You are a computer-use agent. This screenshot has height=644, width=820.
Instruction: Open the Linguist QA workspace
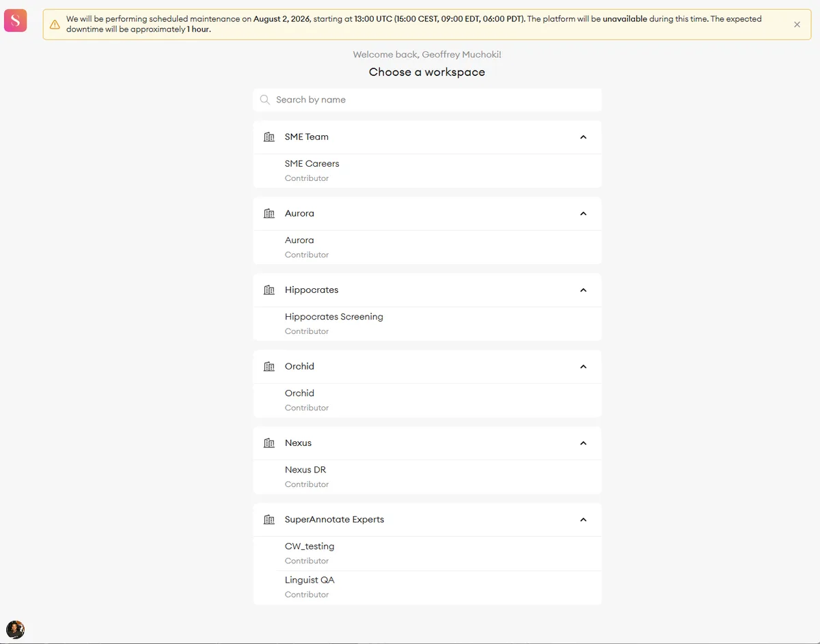427,587
